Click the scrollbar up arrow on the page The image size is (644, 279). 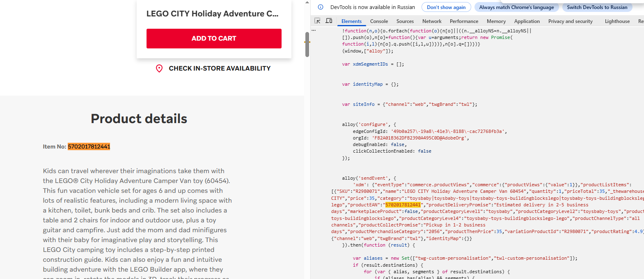tap(307, 2)
